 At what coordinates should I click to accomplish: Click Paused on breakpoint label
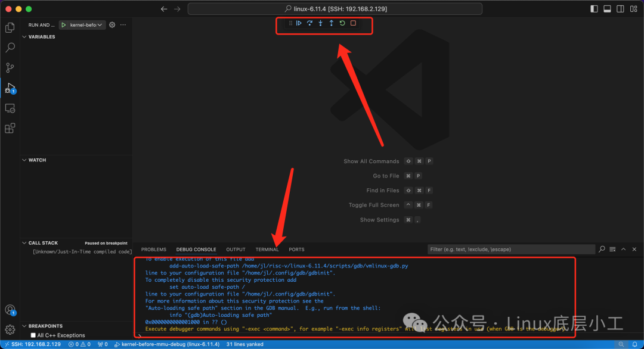(106, 243)
